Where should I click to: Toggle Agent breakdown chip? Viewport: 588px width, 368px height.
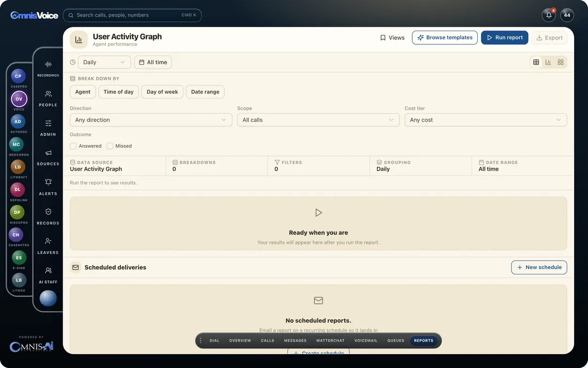pyautogui.click(x=83, y=92)
